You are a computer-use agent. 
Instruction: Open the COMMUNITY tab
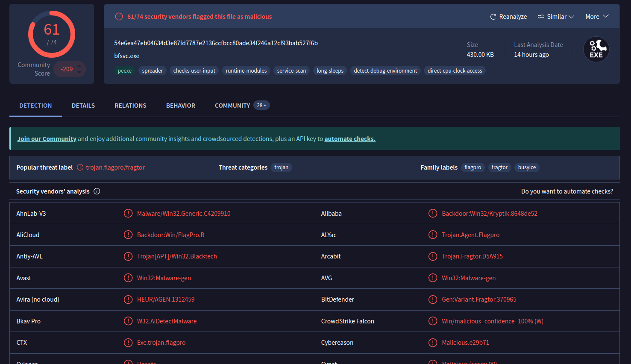[232, 106]
